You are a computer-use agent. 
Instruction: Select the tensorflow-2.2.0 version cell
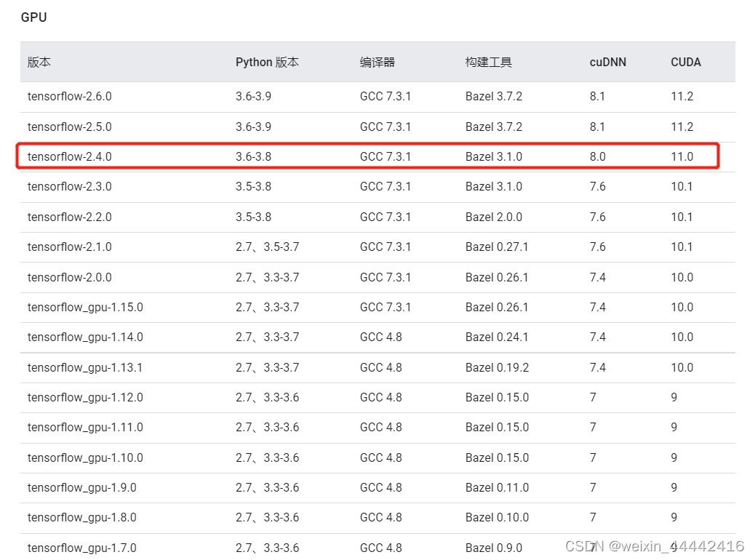pos(69,217)
